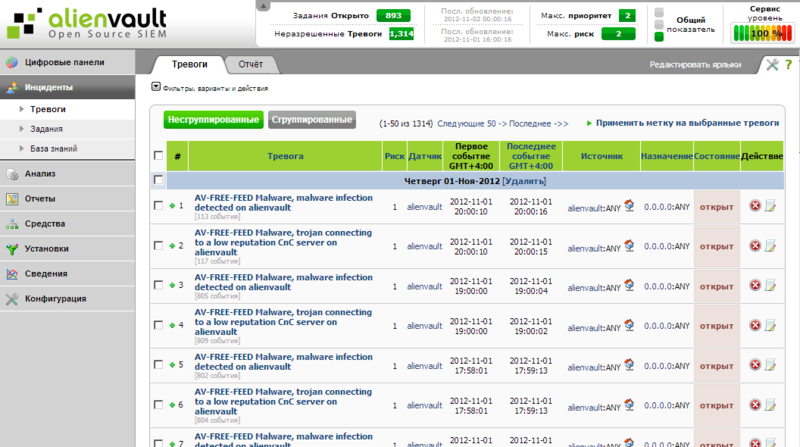Image resolution: width=800 pixels, height=447 pixels.
Task: Open the Цифровые панели sidebar icon
Action: click(12, 62)
